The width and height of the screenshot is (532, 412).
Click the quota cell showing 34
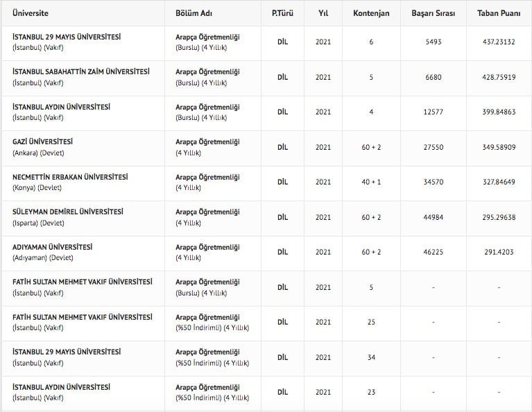pyautogui.click(x=371, y=357)
